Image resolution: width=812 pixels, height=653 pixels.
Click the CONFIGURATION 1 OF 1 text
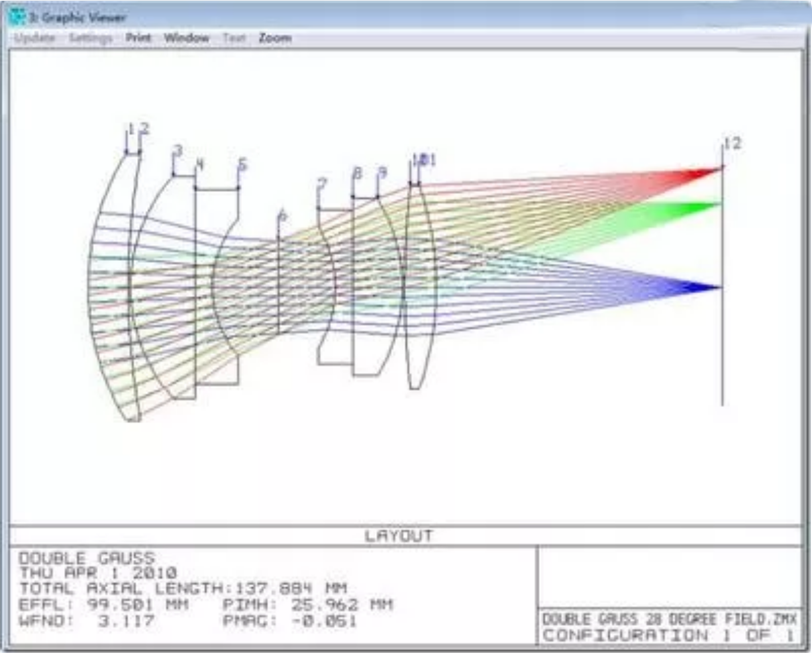point(669,636)
